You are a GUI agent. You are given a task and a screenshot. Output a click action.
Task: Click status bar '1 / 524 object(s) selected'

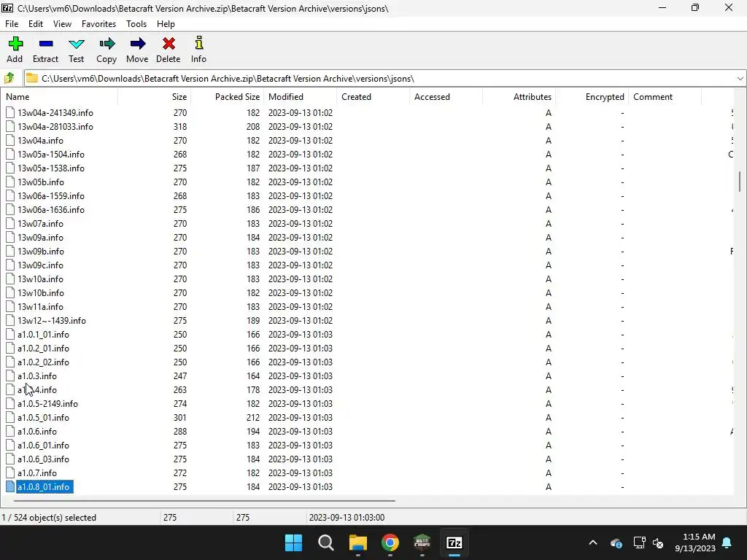(x=49, y=517)
